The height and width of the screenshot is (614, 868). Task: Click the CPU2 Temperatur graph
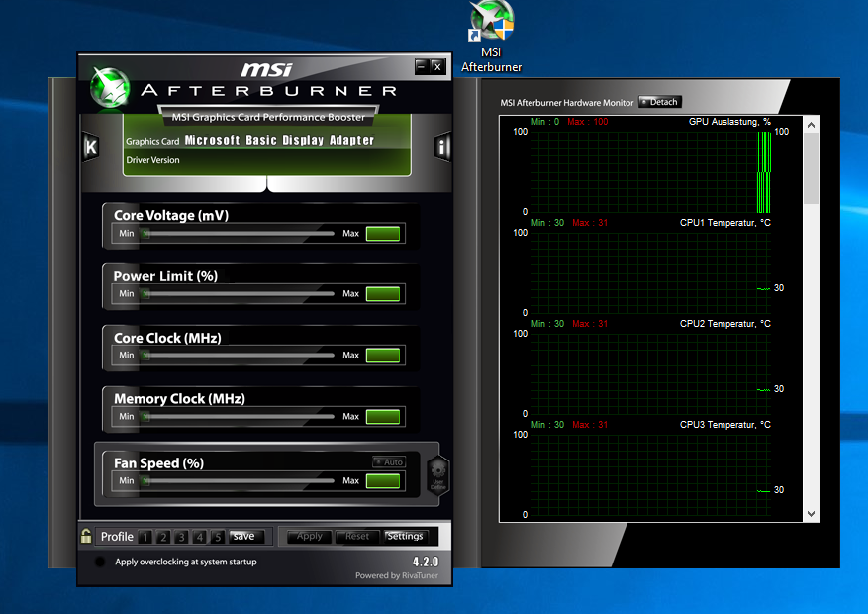[651, 373]
